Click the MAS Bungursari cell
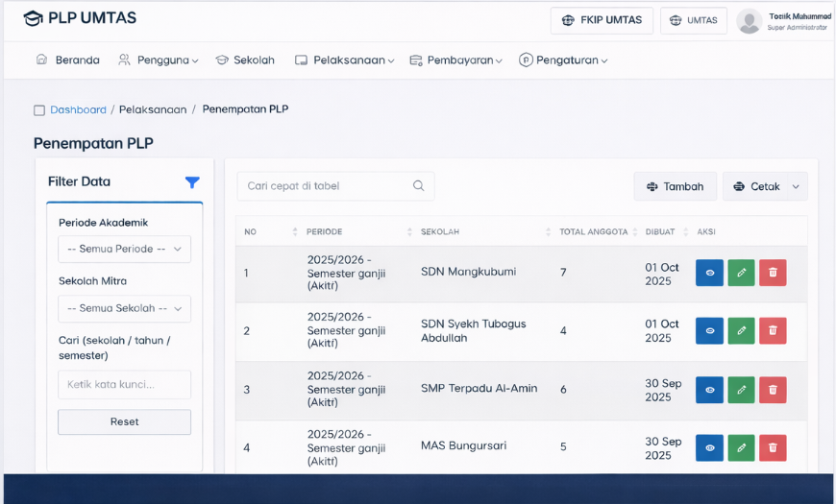Screen dimensions: 836x504 (463, 446)
